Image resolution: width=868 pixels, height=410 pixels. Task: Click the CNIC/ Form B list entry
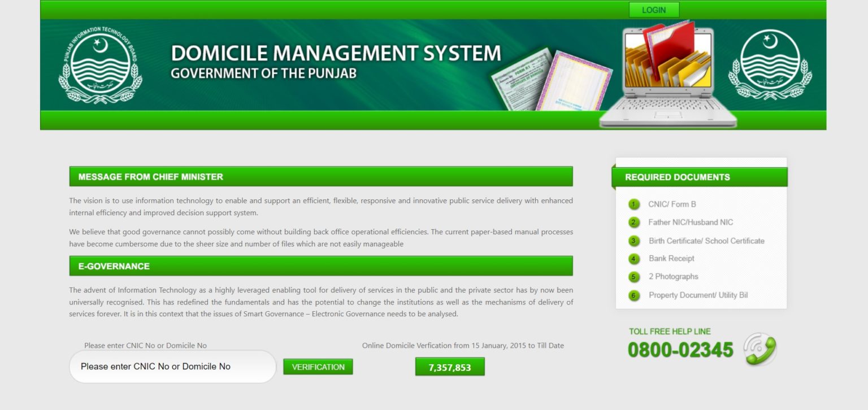(672, 204)
